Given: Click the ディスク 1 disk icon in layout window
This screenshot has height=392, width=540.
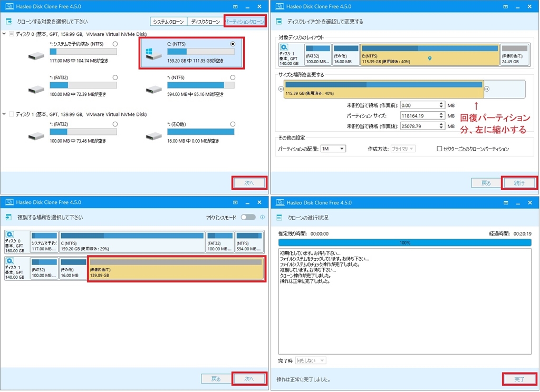Looking at the screenshot, I should coord(284,47).
